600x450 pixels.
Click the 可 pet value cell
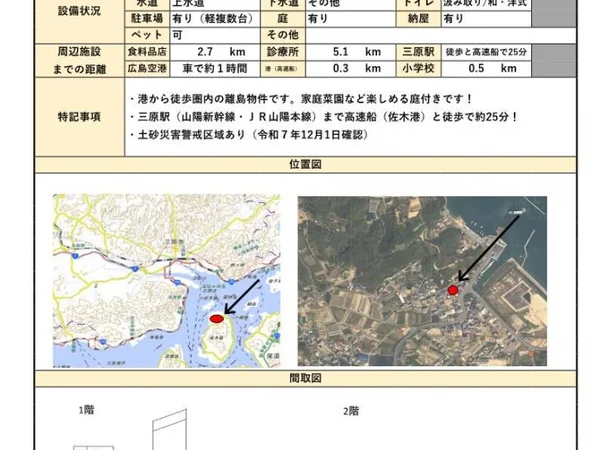(215, 35)
